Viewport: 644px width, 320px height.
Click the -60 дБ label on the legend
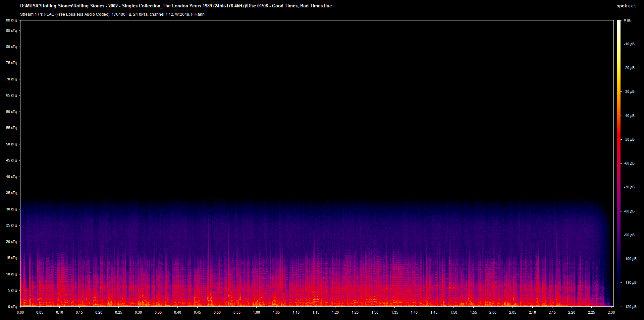(x=629, y=163)
